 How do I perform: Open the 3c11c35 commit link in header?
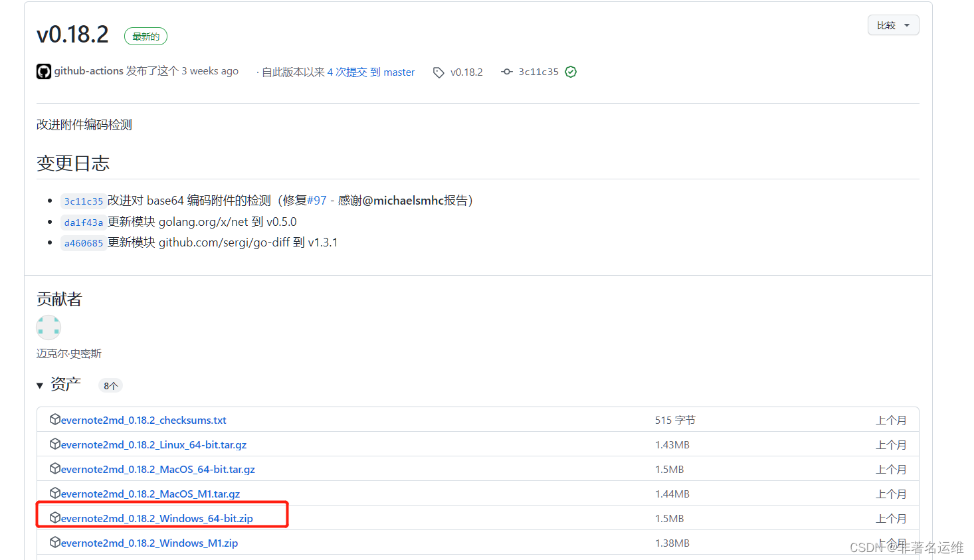coord(538,72)
